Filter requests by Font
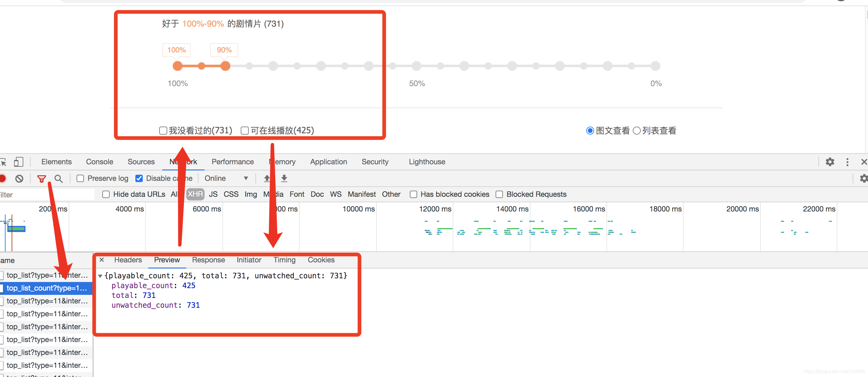 coord(296,194)
